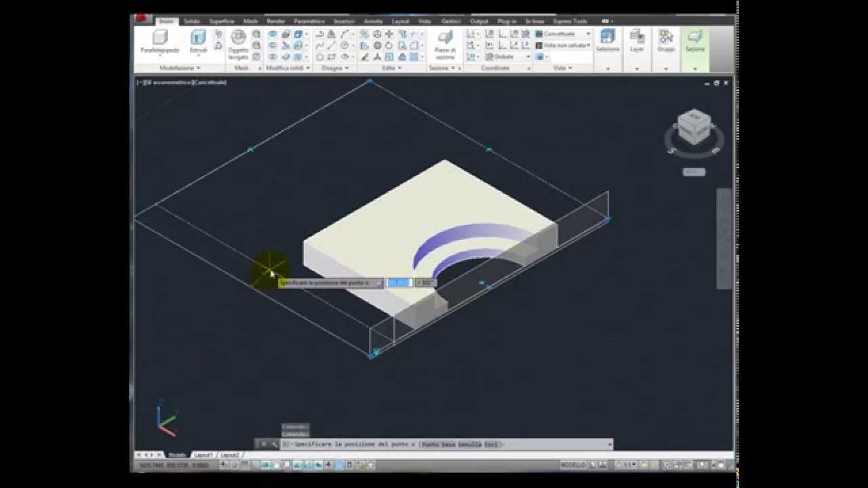Switch to the Render ribbon tab

(276, 21)
